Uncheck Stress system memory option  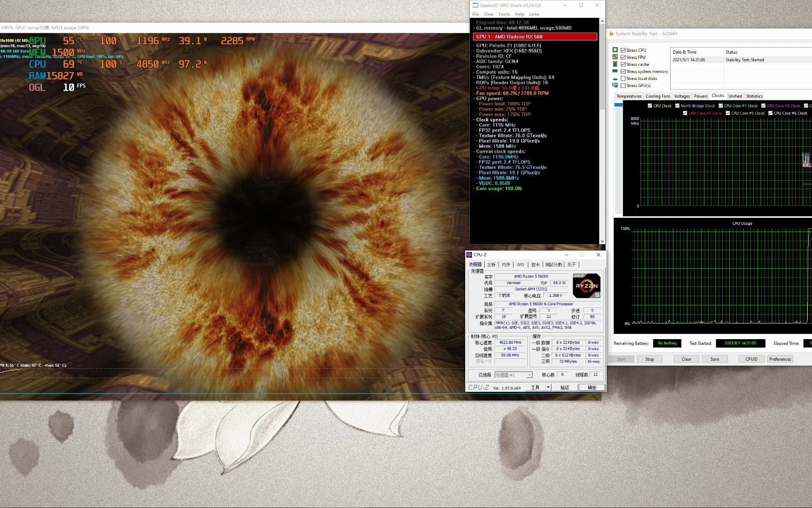click(623, 71)
